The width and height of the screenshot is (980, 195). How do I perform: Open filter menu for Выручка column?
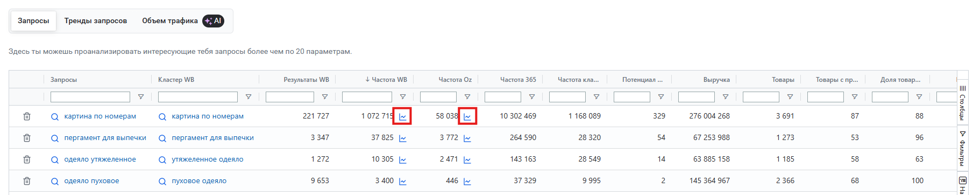click(x=725, y=97)
